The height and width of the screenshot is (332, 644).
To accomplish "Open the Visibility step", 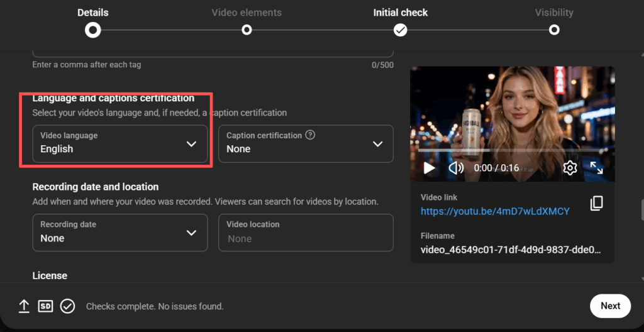I will click(x=554, y=30).
